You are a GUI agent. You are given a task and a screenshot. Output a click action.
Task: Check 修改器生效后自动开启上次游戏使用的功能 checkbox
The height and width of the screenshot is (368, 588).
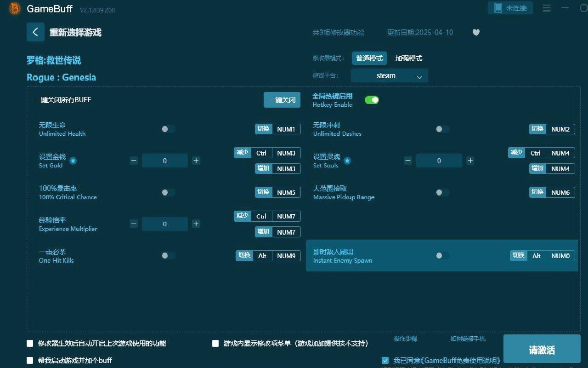(x=30, y=343)
